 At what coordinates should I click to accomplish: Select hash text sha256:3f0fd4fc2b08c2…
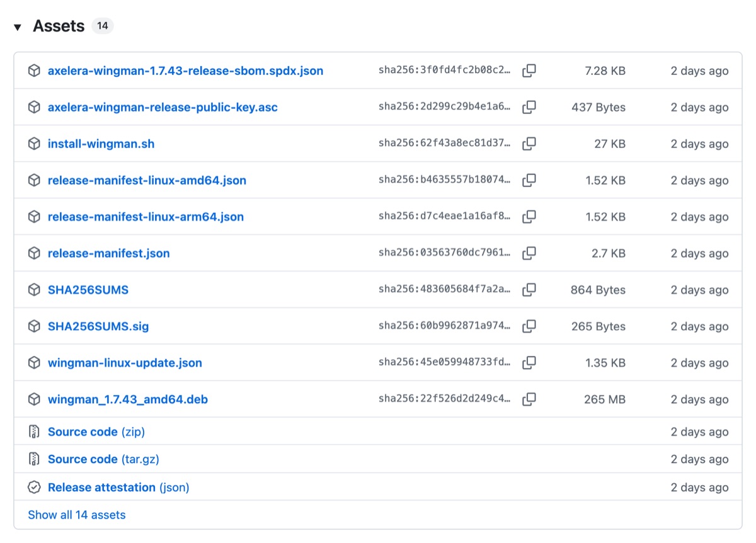[445, 71]
